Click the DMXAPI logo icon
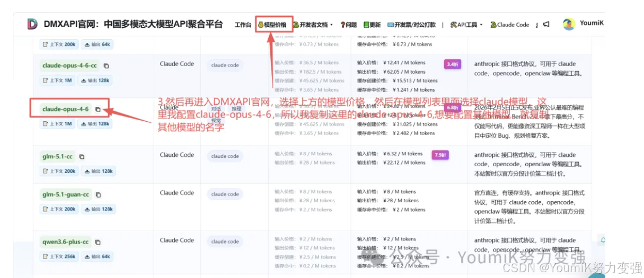This screenshot has height=278, width=644. [x=32, y=24]
